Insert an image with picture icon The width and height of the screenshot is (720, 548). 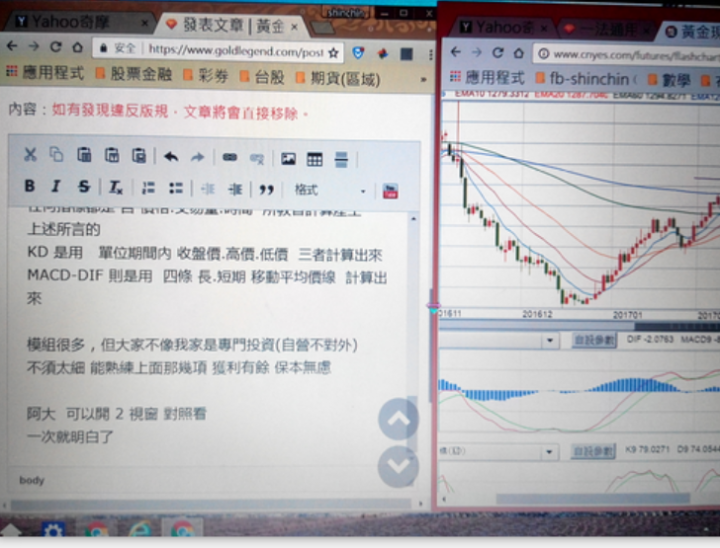point(288,159)
